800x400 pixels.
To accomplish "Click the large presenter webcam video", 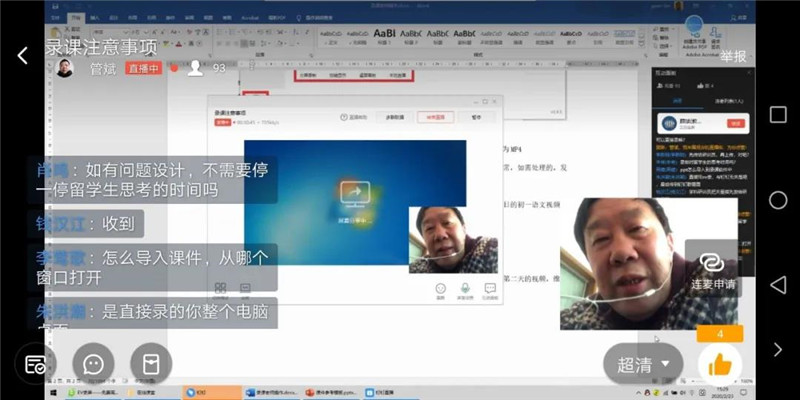I will click(x=620, y=262).
